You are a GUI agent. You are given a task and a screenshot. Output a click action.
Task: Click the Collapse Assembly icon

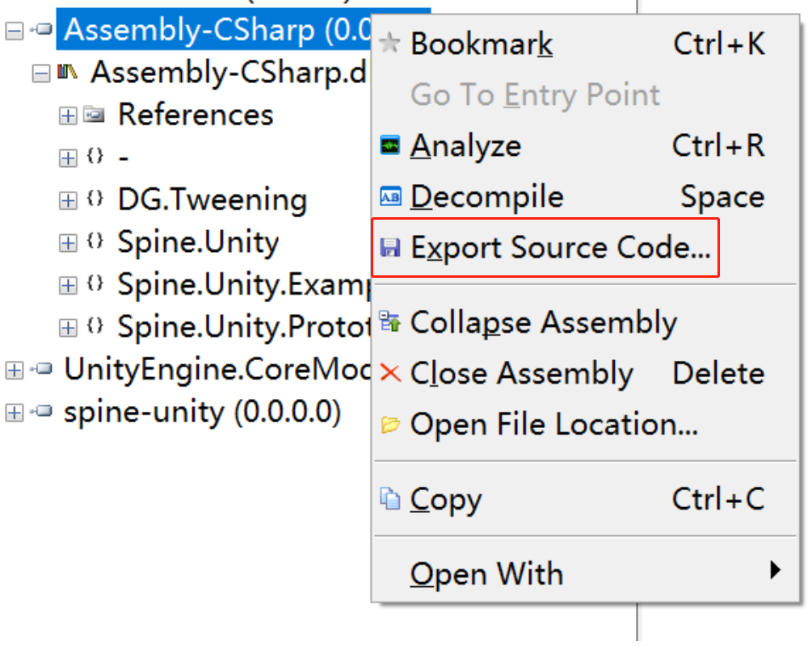390,321
